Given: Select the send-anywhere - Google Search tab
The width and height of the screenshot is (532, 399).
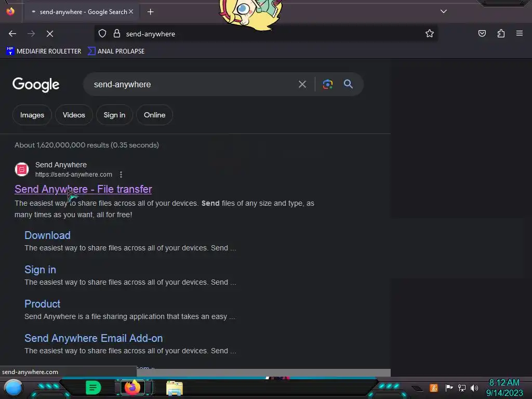Looking at the screenshot, I should pyautogui.click(x=82, y=12).
